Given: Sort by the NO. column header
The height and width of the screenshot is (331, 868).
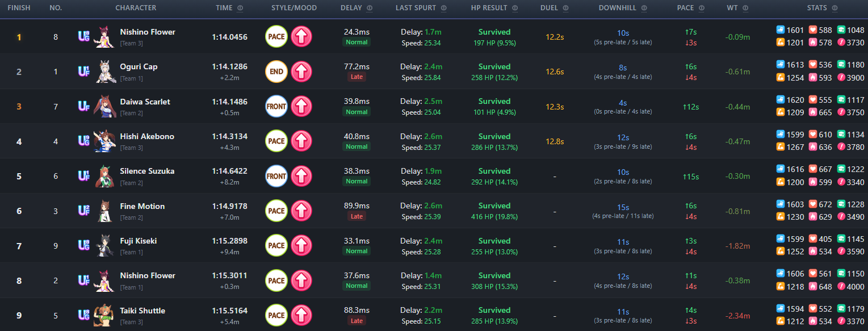Looking at the screenshot, I should pyautogui.click(x=56, y=9).
